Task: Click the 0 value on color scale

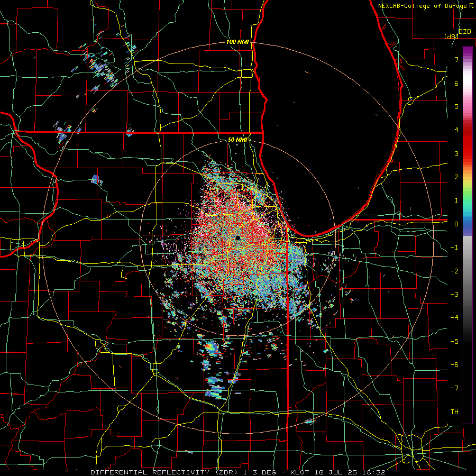Action: 456,224
